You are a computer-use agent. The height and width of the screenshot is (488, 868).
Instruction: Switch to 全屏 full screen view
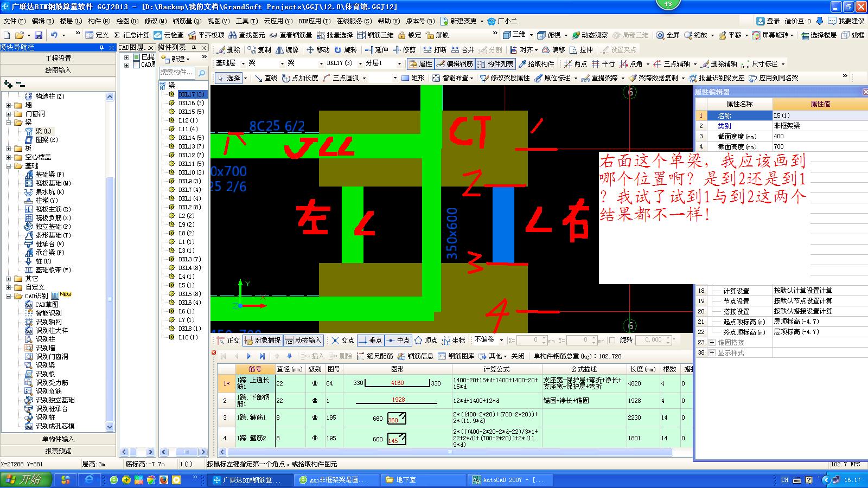click(x=667, y=35)
